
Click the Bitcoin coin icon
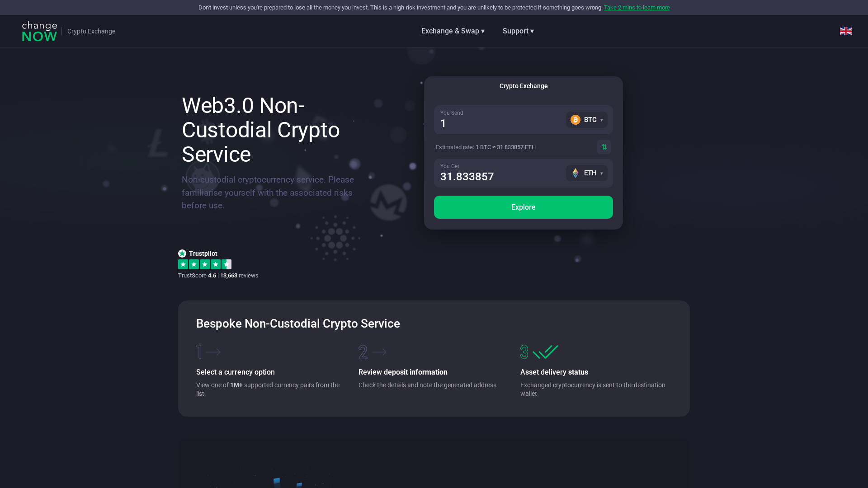[575, 120]
